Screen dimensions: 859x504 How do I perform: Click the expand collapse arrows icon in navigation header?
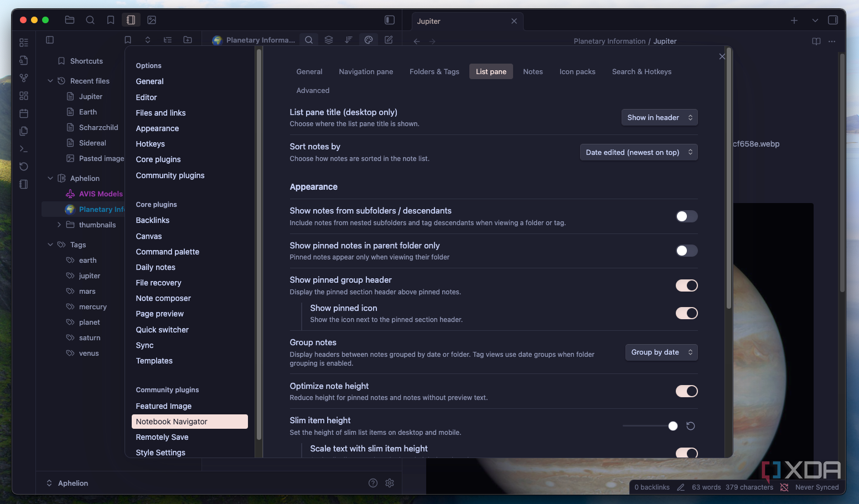click(148, 40)
